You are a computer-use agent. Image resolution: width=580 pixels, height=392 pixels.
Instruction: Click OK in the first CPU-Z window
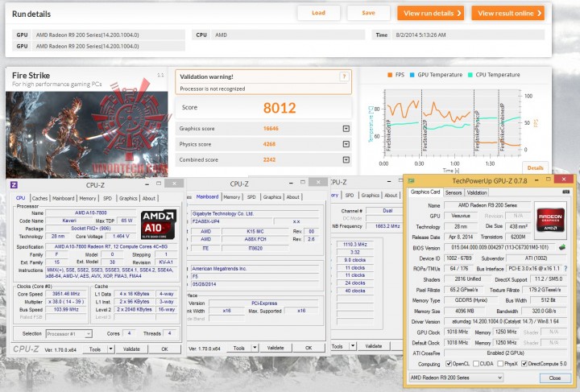click(164, 349)
